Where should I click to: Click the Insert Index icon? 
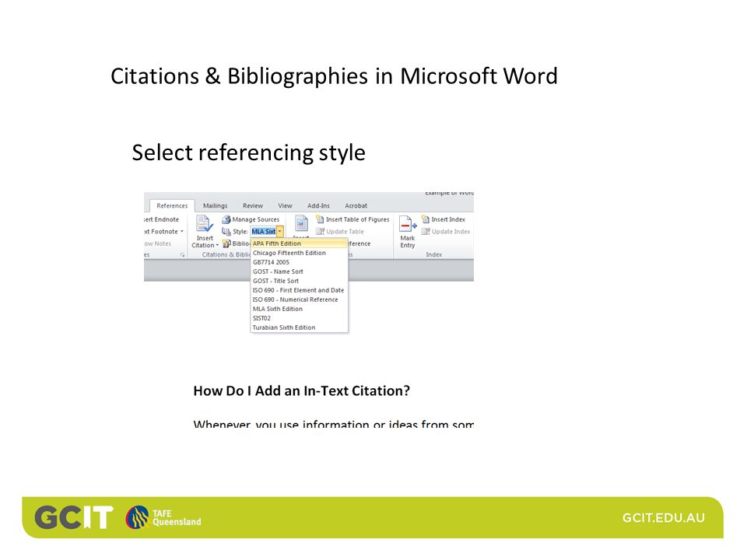426,219
